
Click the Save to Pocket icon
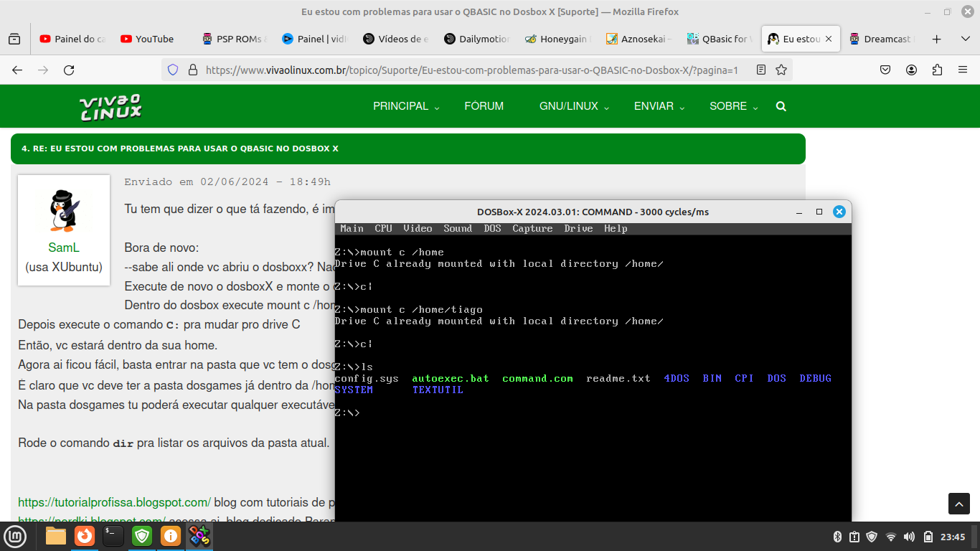pyautogui.click(x=885, y=70)
